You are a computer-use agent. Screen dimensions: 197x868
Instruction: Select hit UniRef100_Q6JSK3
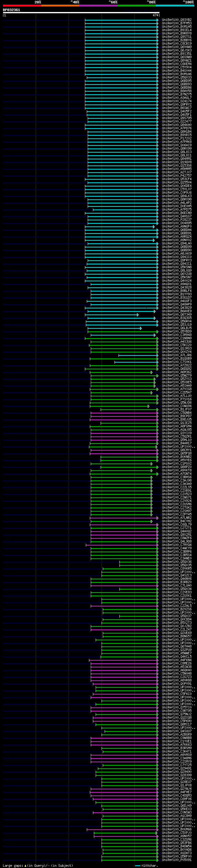[176, 50]
